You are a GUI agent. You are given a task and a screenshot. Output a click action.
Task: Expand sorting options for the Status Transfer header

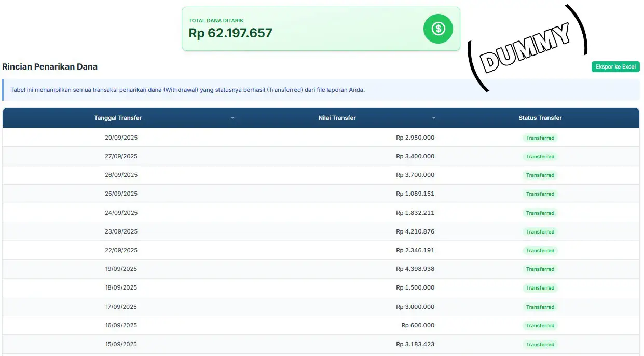(x=540, y=118)
